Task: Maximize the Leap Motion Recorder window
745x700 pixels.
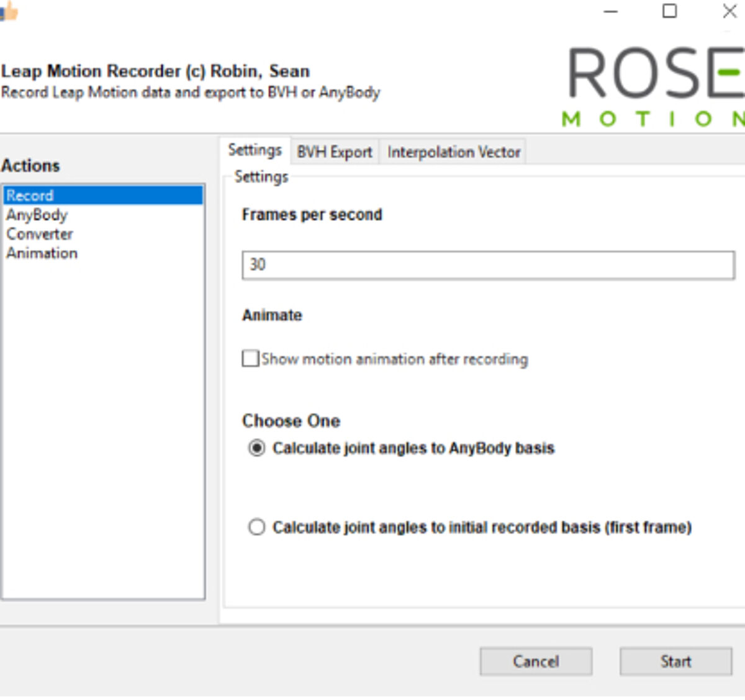Action: click(670, 11)
